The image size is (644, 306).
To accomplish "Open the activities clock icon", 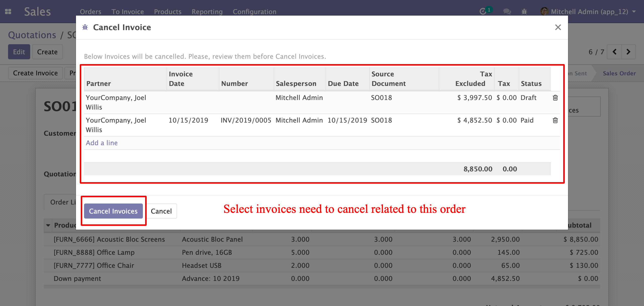I will click(x=483, y=12).
